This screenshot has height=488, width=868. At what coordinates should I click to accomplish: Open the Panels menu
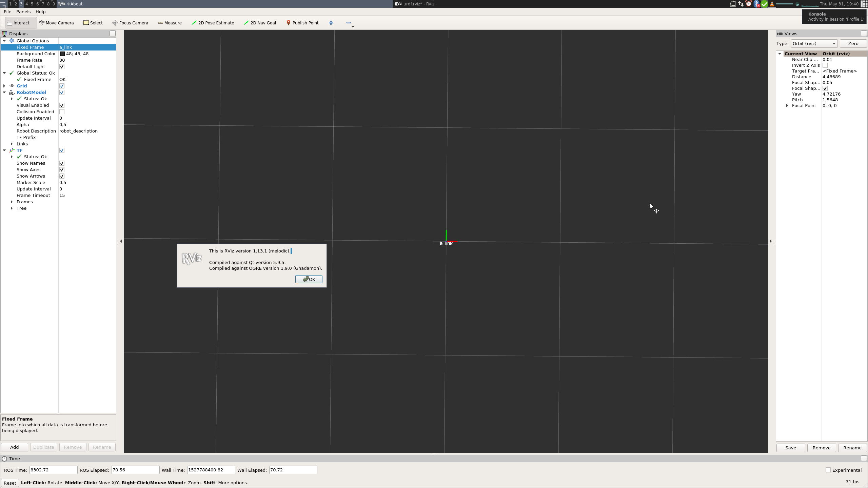click(23, 12)
